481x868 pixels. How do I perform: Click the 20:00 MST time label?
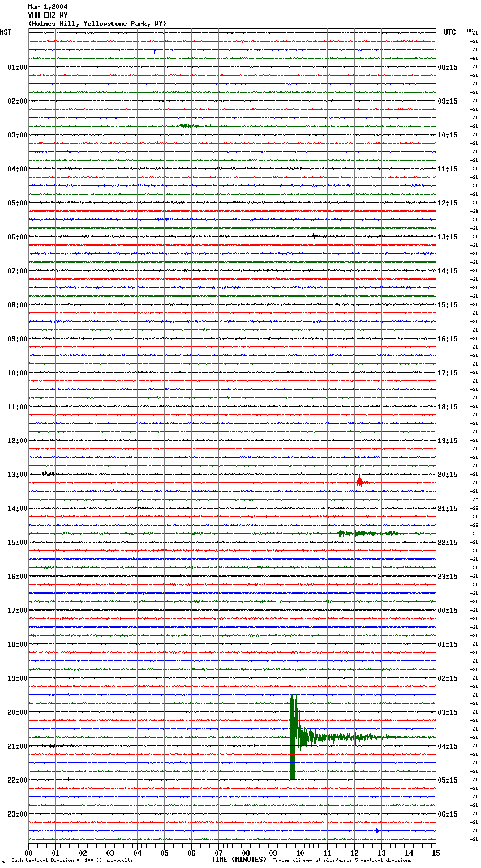(x=18, y=712)
